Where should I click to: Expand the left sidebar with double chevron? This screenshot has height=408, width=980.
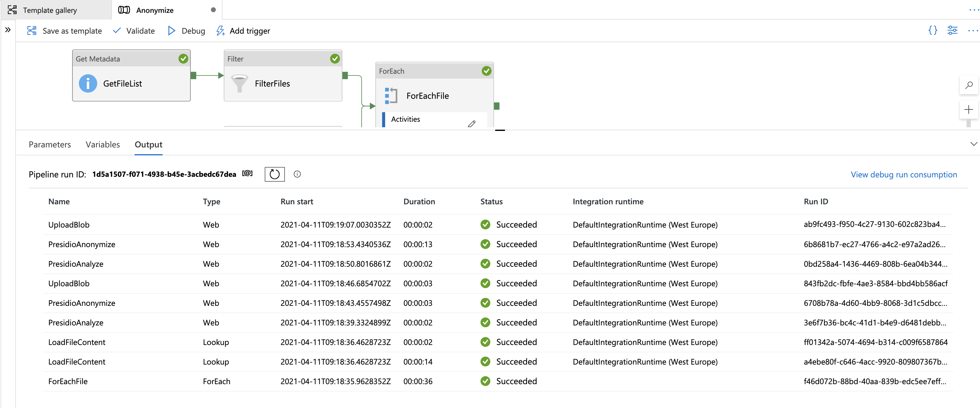pos(8,30)
